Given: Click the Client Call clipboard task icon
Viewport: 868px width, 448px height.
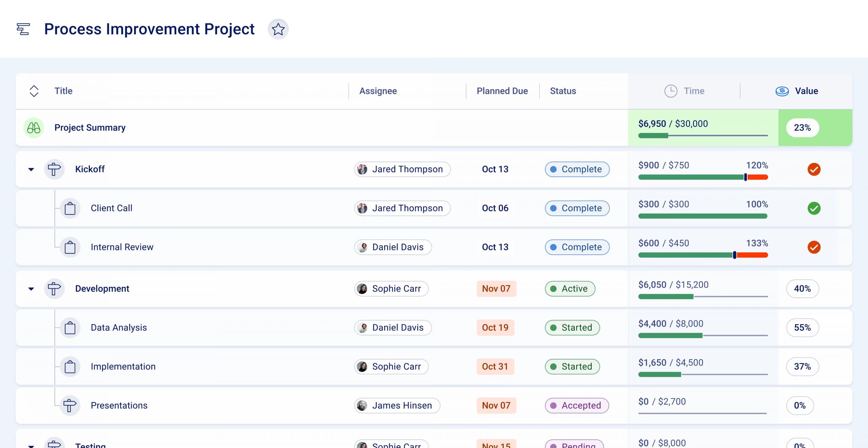Looking at the screenshot, I should [x=70, y=208].
